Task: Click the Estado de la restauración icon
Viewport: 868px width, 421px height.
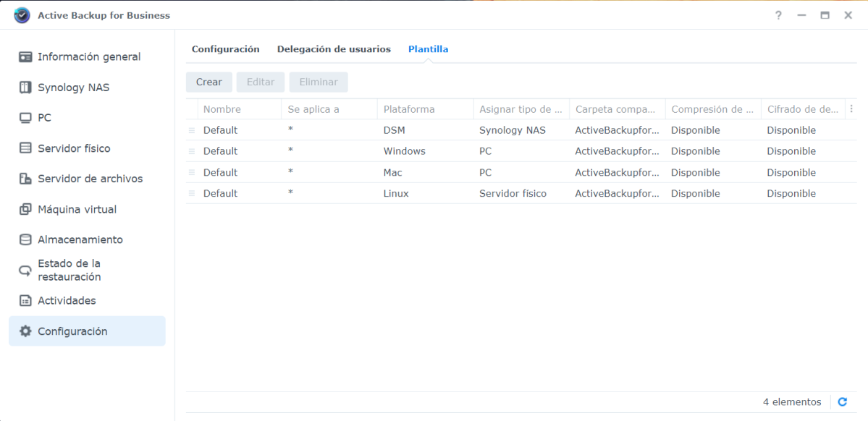Action: click(x=25, y=271)
